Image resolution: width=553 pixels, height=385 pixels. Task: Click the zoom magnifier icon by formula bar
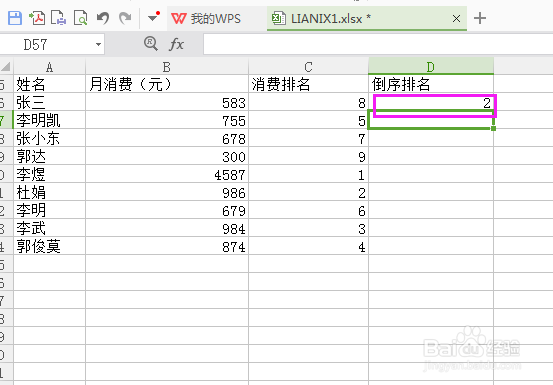click(x=151, y=44)
